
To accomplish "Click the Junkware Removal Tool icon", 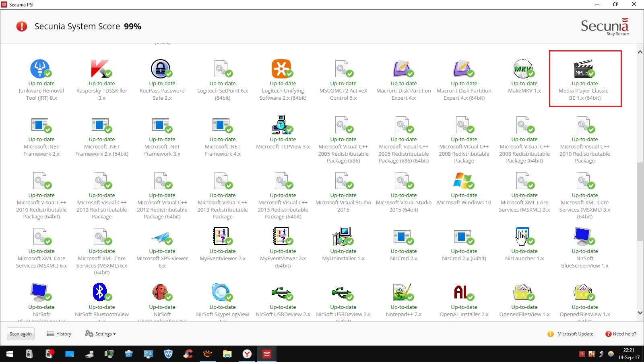I will pyautogui.click(x=40, y=68).
